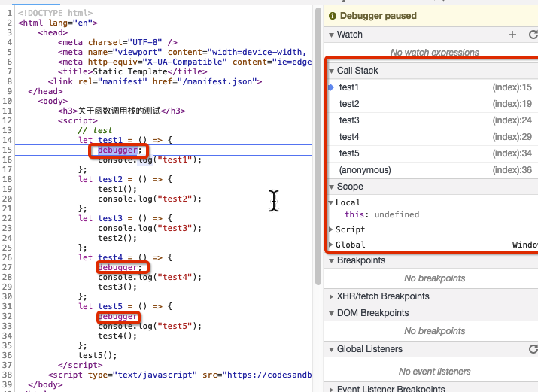The image size is (538, 392).
Task: Click test3(); call on line 29
Action: coord(117,287)
